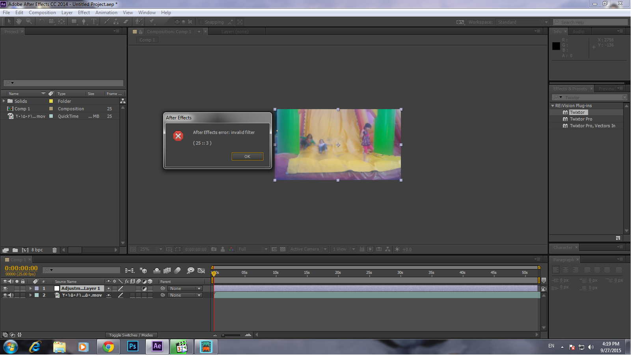Select the Horizontal Type tool
Screen dimensions: 637x364
click(95, 22)
